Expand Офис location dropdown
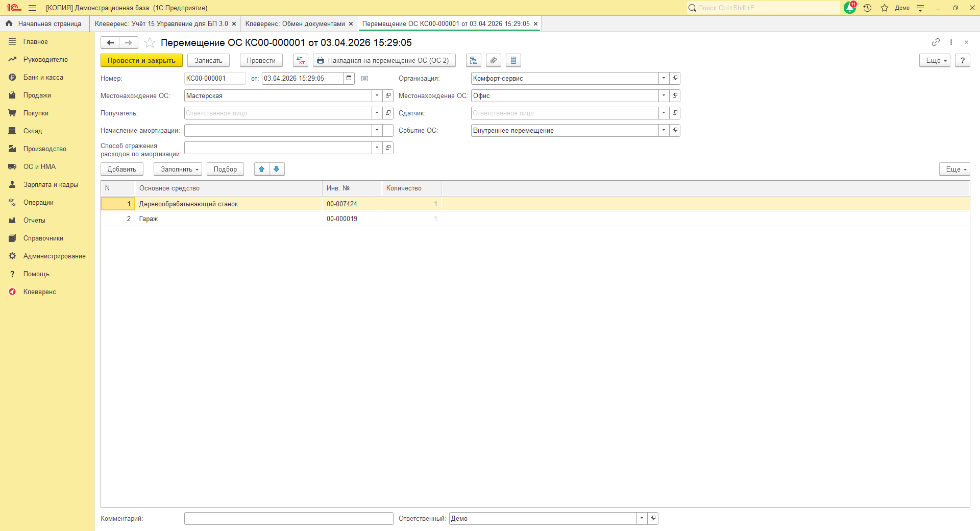Image resolution: width=980 pixels, height=531 pixels. pos(664,95)
